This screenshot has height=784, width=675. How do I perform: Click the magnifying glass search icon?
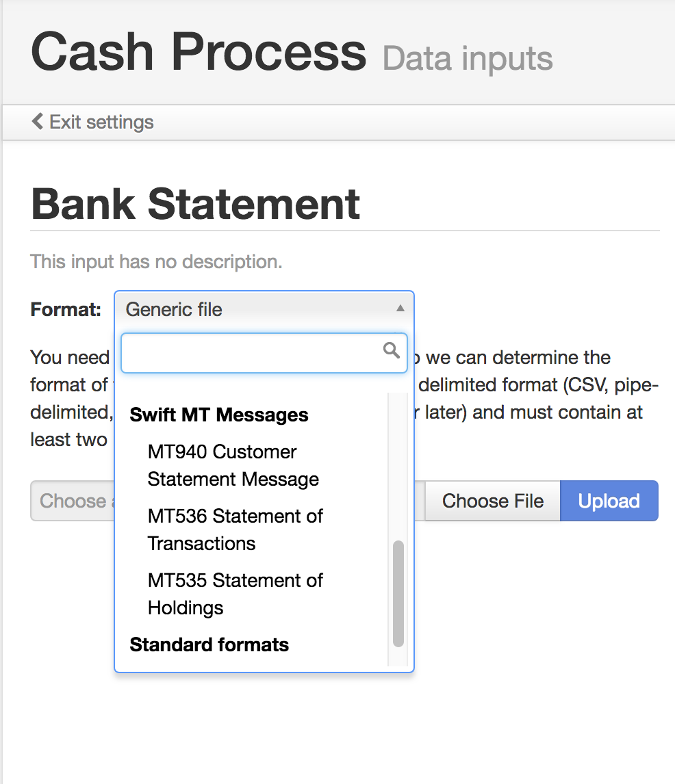(391, 350)
